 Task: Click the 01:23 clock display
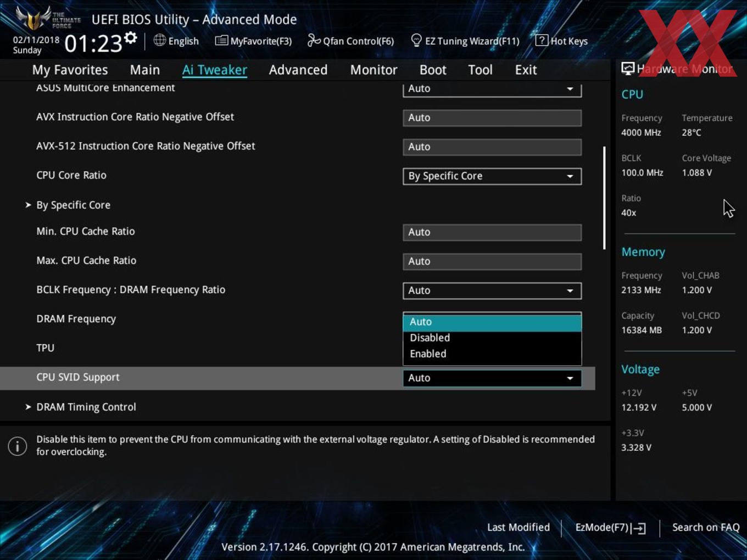click(93, 43)
